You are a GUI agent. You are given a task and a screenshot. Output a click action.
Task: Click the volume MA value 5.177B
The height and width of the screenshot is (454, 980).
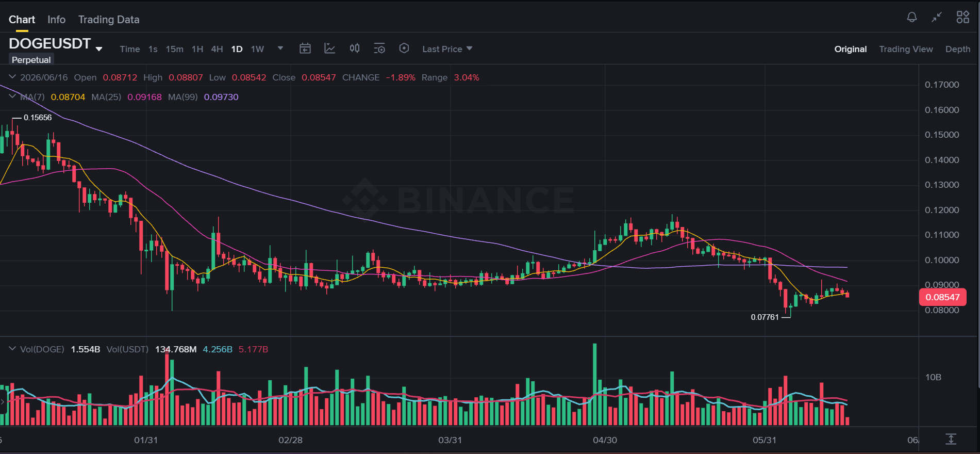(x=253, y=349)
